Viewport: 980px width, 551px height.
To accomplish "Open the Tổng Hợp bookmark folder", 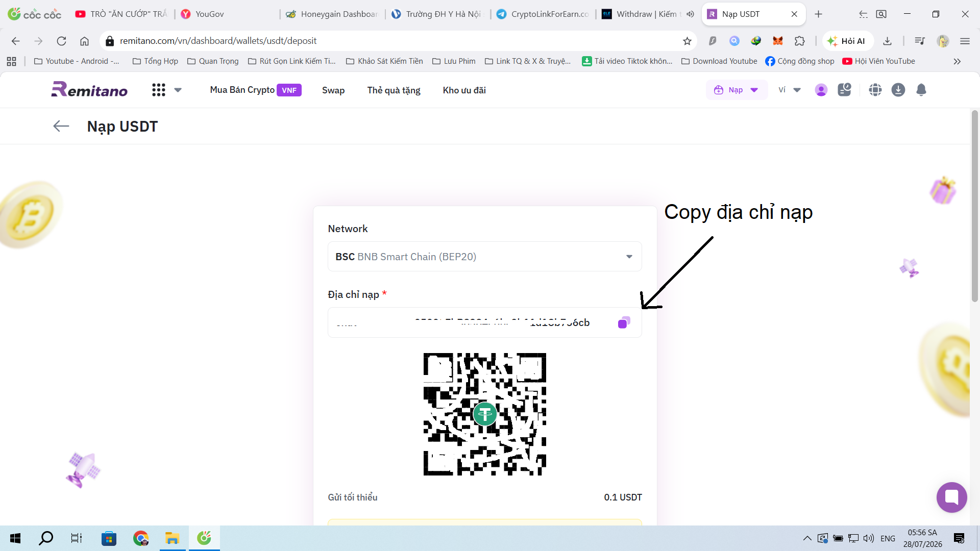I will [x=155, y=61].
